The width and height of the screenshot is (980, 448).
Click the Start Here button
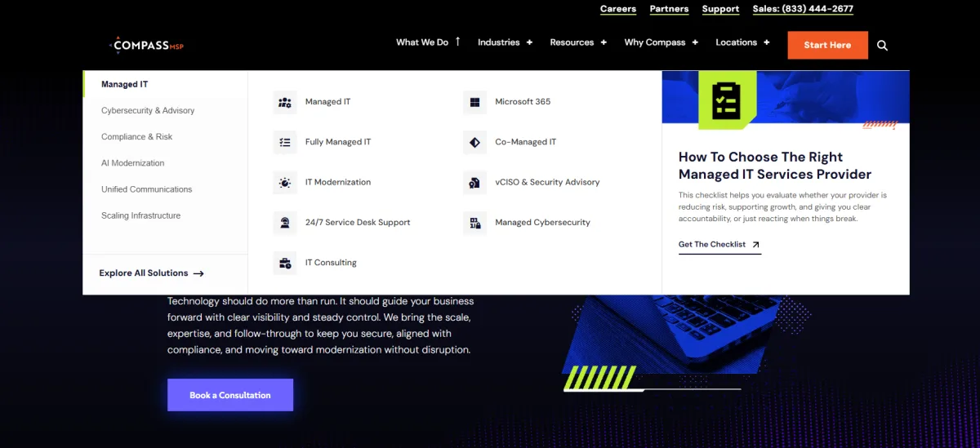point(827,45)
